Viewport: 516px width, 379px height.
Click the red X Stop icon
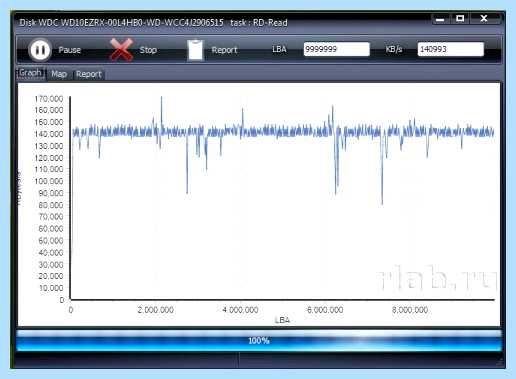(x=121, y=50)
